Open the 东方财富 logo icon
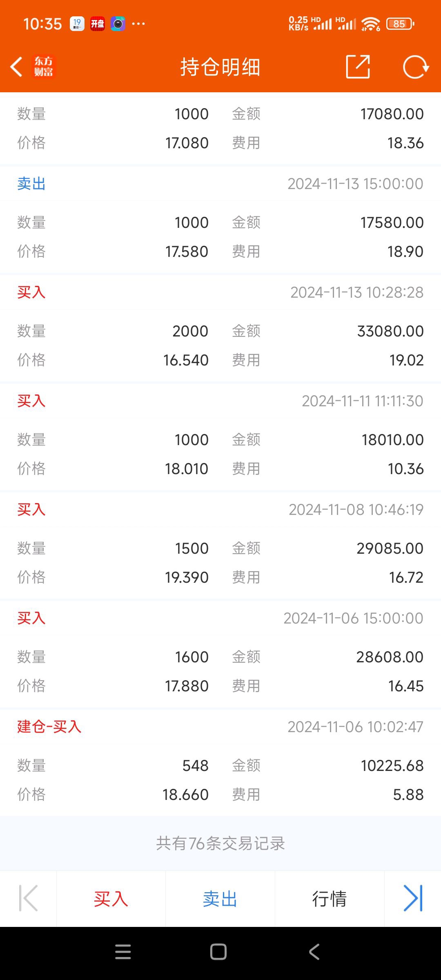 pyautogui.click(x=43, y=67)
